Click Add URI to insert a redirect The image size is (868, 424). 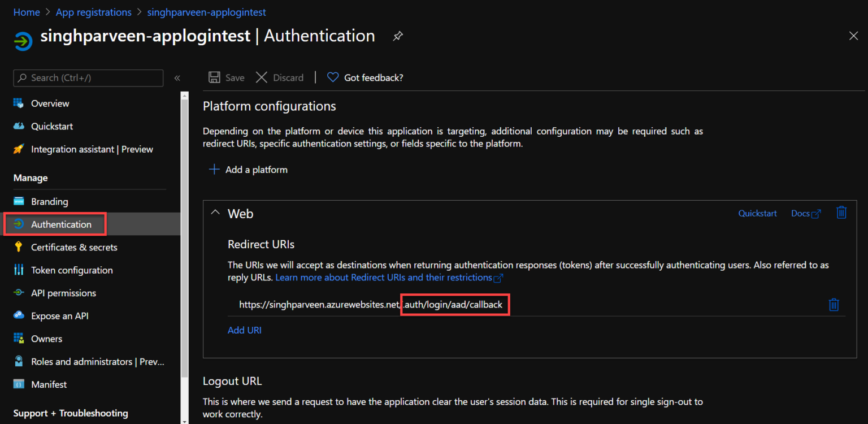click(244, 330)
